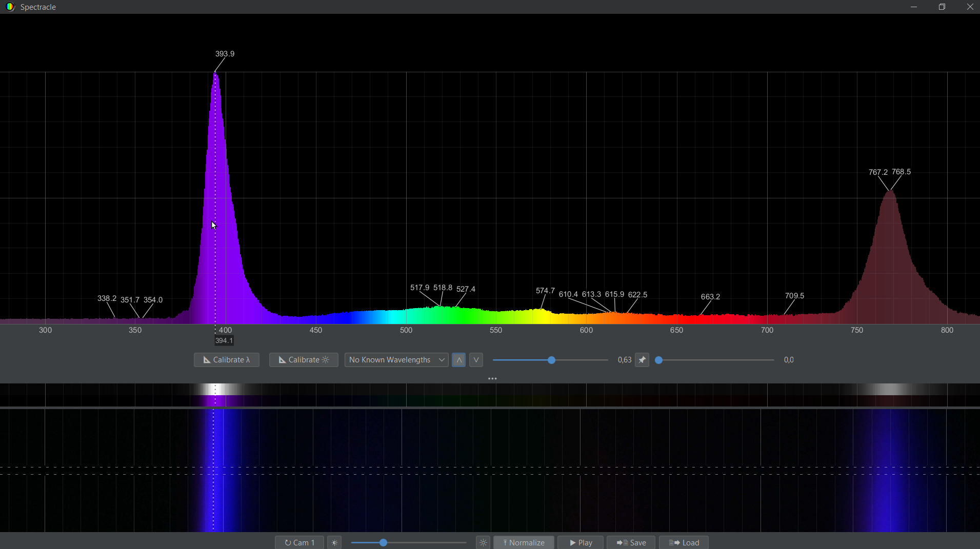Click the 393.9 peak label

tap(225, 54)
